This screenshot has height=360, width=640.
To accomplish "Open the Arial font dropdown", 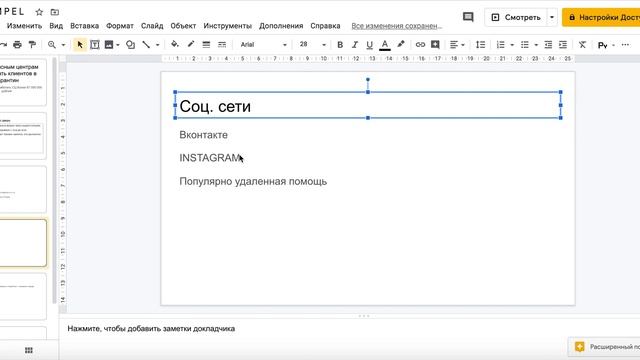I will pyautogui.click(x=263, y=44).
